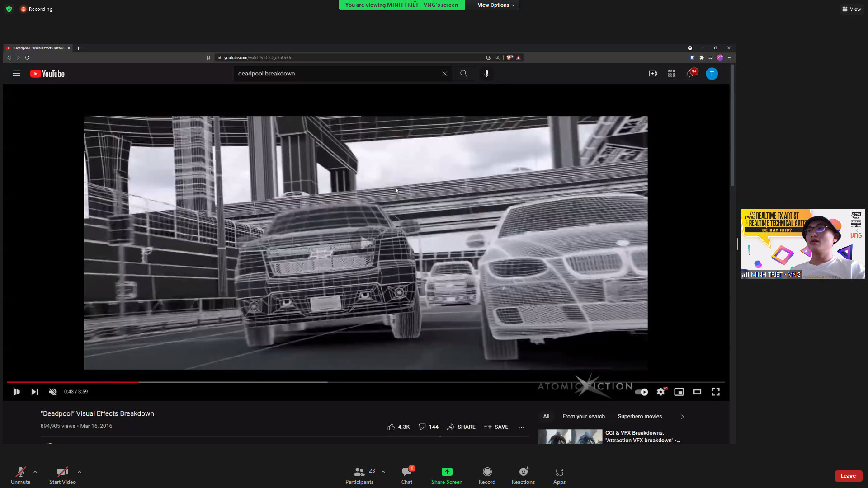Dislike the video showing 144
Viewport: 868px width, 488px height.
(428, 427)
